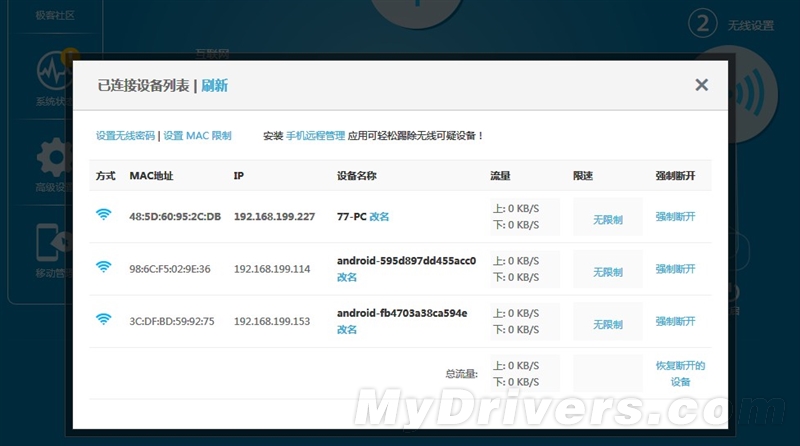Click the 刷新 refresh link
Viewport: 800px width, 446px height.
click(215, 86)
